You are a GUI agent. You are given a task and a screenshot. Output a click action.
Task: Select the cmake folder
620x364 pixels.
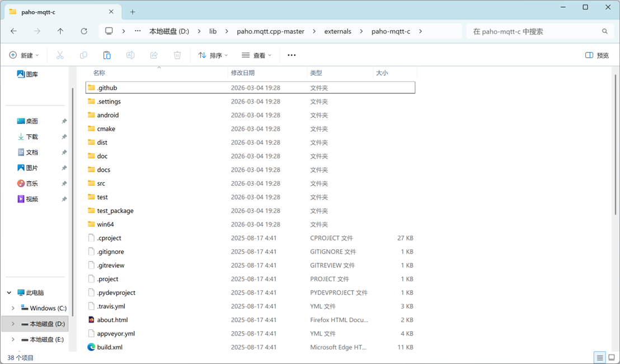[250, 129]
